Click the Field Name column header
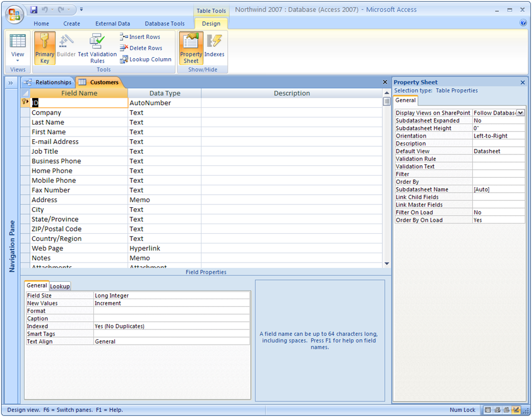Screen dimensions: 532x417 (x=79, y=93)
